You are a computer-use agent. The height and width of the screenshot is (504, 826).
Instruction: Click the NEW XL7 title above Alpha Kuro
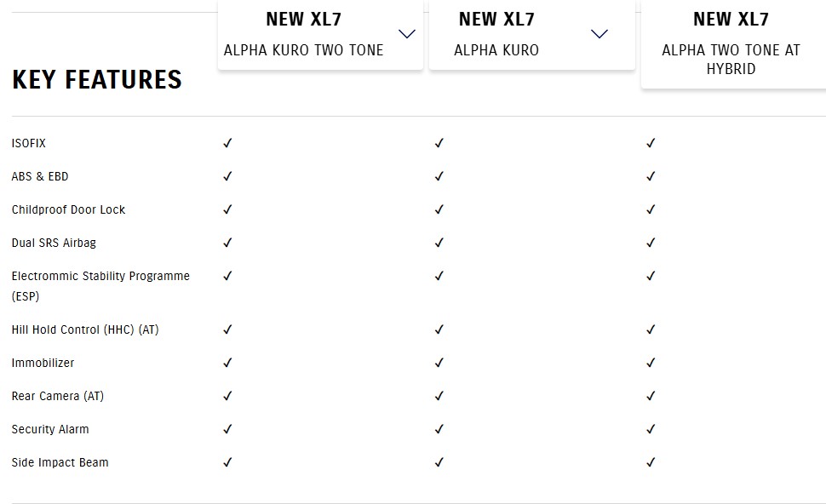(496, 19)
